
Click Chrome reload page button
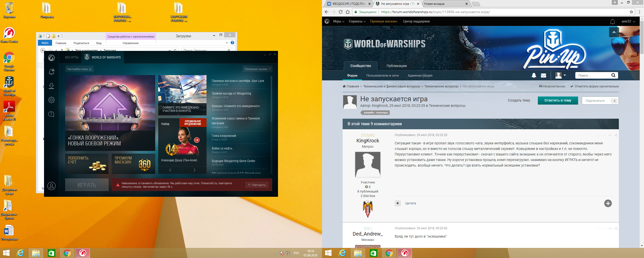coord(341,12)
